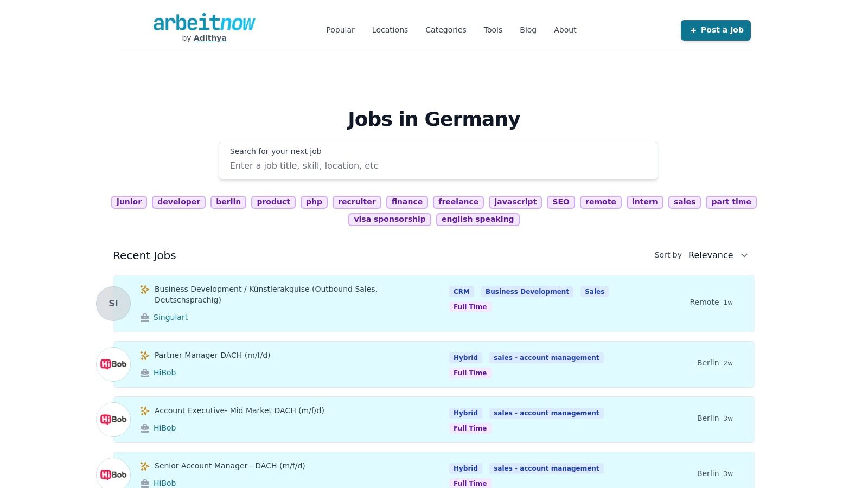Click the plus icon on Post a Job button
This screenshot has height=488, width=868.
click(x=693, y=30)
